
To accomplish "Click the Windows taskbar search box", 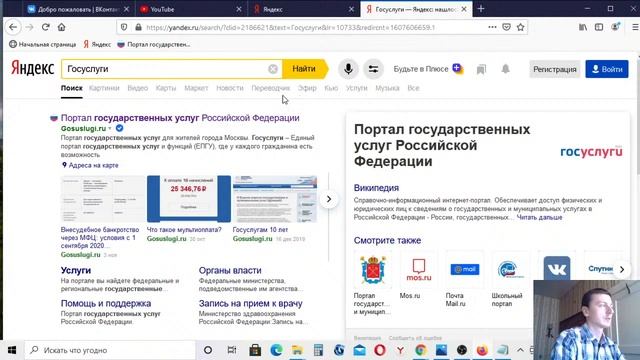I will click(110, 350).
